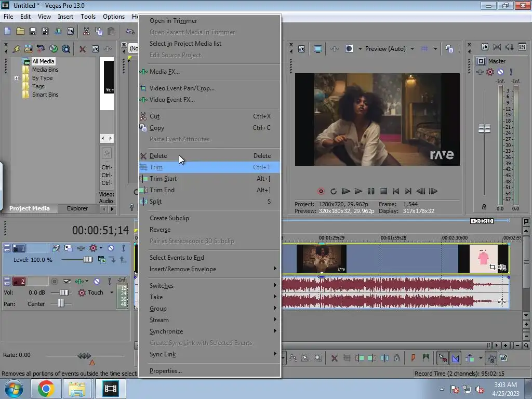Click the Open folder toolbar icon
This screenshot has height=399, width=532.
pos(20,31)
